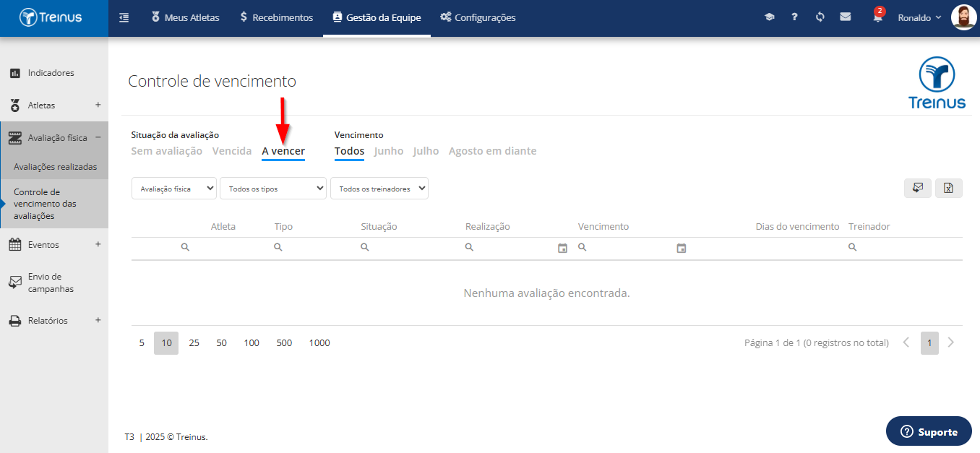This screenshot has height=453, width=980.
Task: Open Atletas in the sidebar
Action: pyautogui.click(x=54, y=105)
